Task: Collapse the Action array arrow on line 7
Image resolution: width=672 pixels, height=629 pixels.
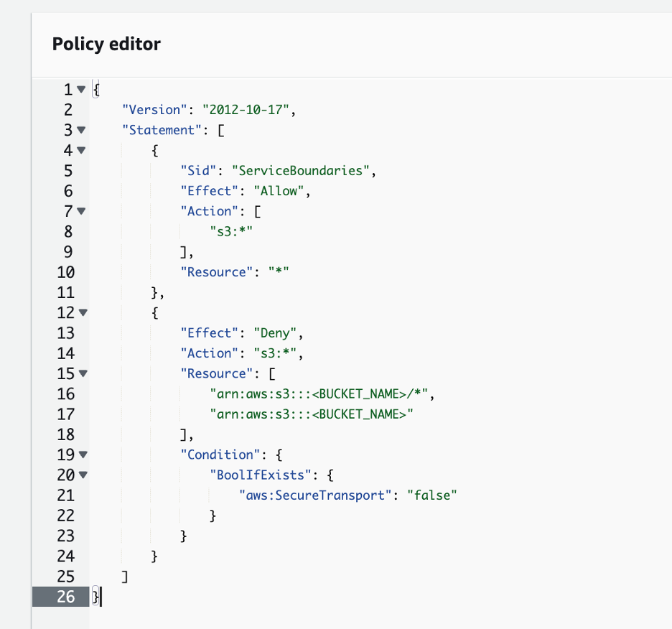Action: (81, 211)
